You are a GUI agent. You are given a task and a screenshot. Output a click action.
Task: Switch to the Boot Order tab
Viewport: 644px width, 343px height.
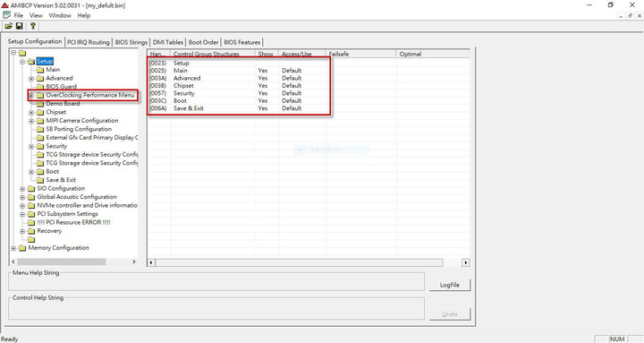click(203, 42)
